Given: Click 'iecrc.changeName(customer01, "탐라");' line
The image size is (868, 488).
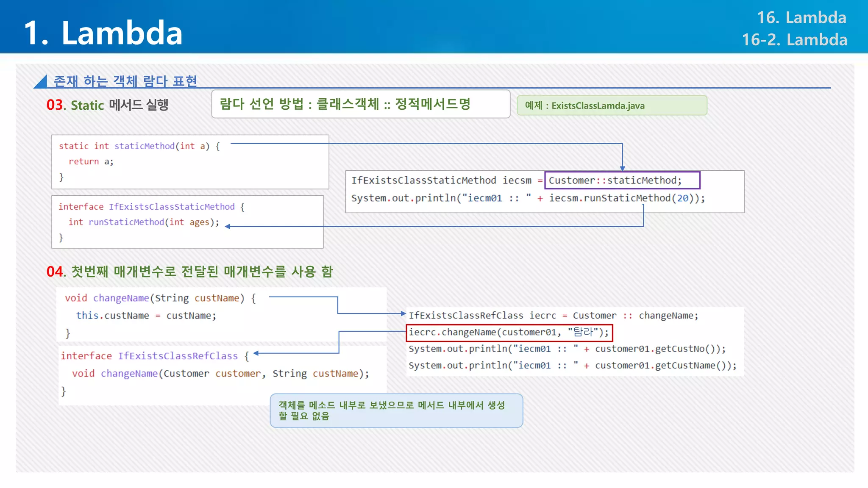Looking at the screenshot, I should click(x=509, y=333).
